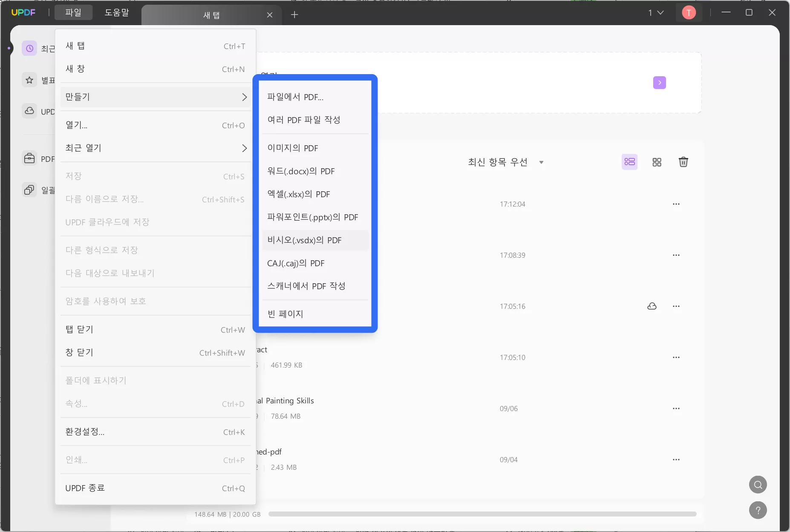790x532 pixels.
Task: Choose 파일에서 PDF... in submenu
Action: click(315, 97)
